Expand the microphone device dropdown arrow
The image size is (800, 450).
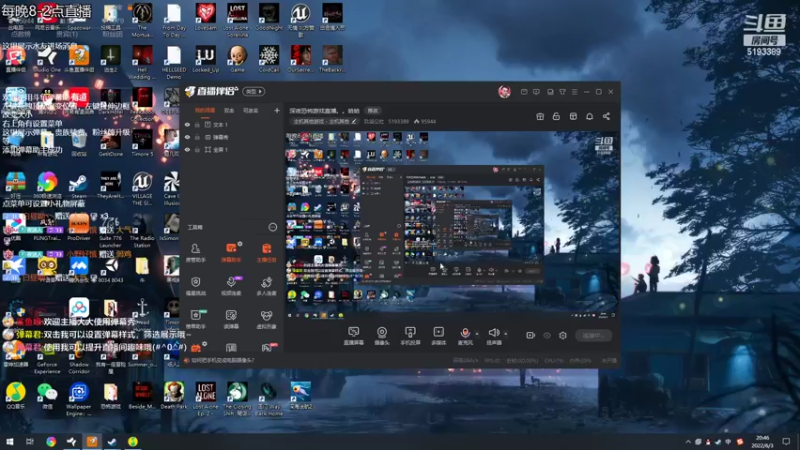(x=477, y=334)
